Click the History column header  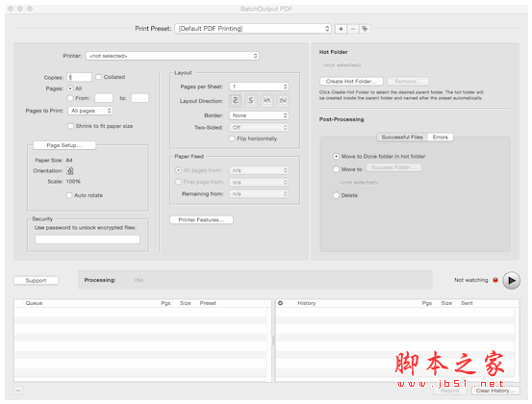tap(358, 303)
